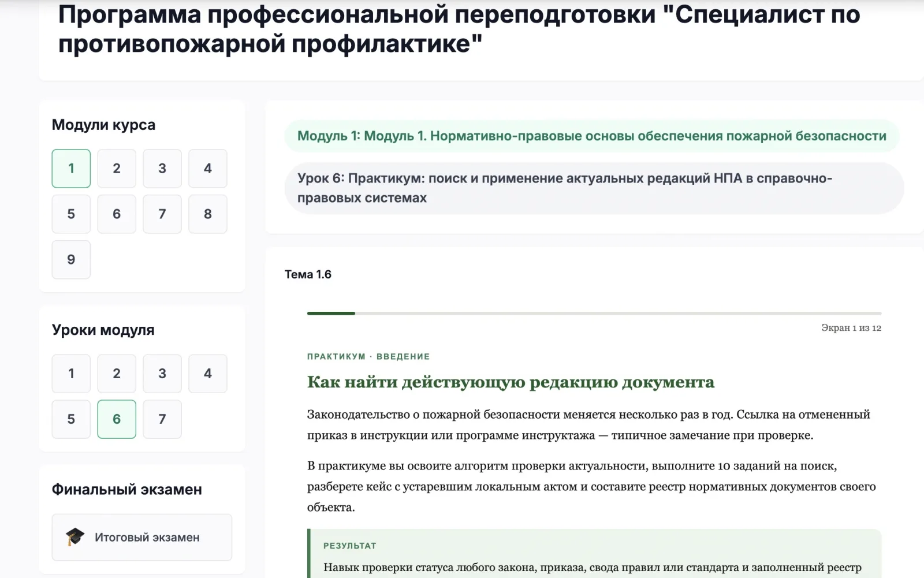Go to lesson 5 in Уроки модуля
The height and width of the screenshot is (578, 924).
click(x=71, y=419)
